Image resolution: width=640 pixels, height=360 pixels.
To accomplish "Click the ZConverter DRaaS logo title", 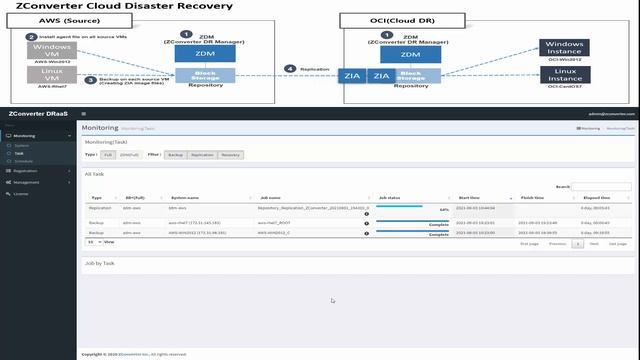I will [38, 114].
